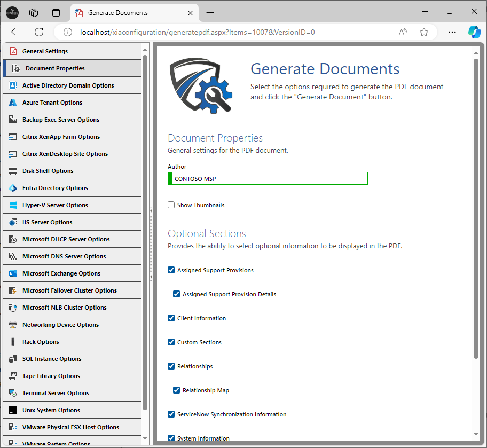Toggle the Client Information checkbox
Screen dimensions: 487x448
[171, 318]
